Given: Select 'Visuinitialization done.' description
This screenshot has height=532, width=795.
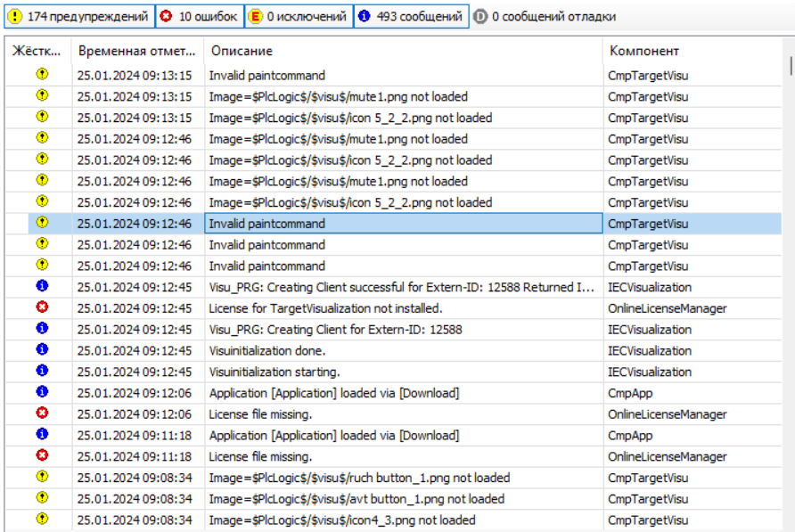Looking at the screenshot, I should coord(267,351).
